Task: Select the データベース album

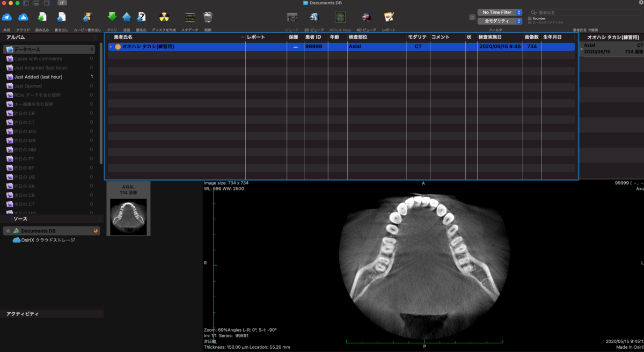Action: click(x=49, y=49)
